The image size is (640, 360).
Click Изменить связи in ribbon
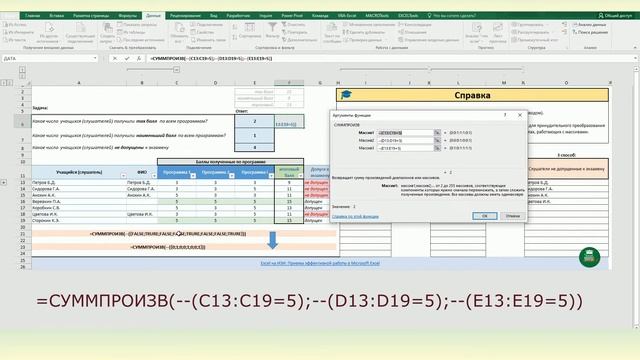tap(208, 40)
